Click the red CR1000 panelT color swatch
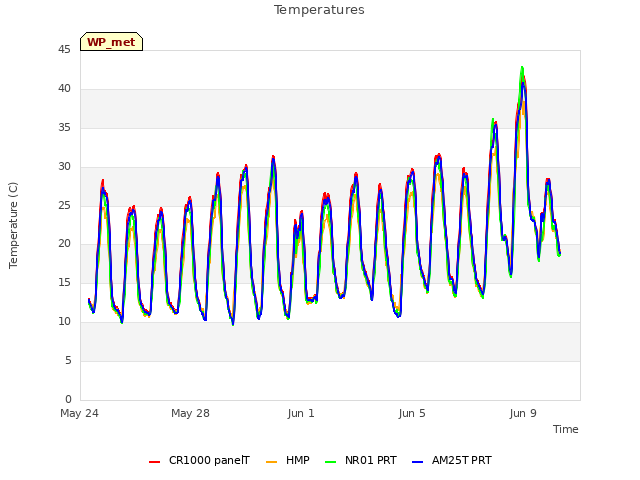 coord(155,461)
